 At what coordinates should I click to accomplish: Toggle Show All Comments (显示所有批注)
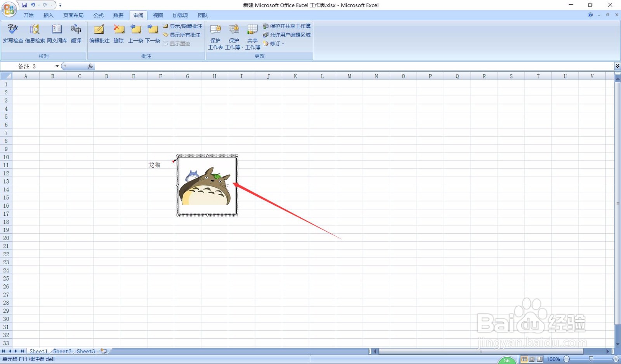pos(182,35)
